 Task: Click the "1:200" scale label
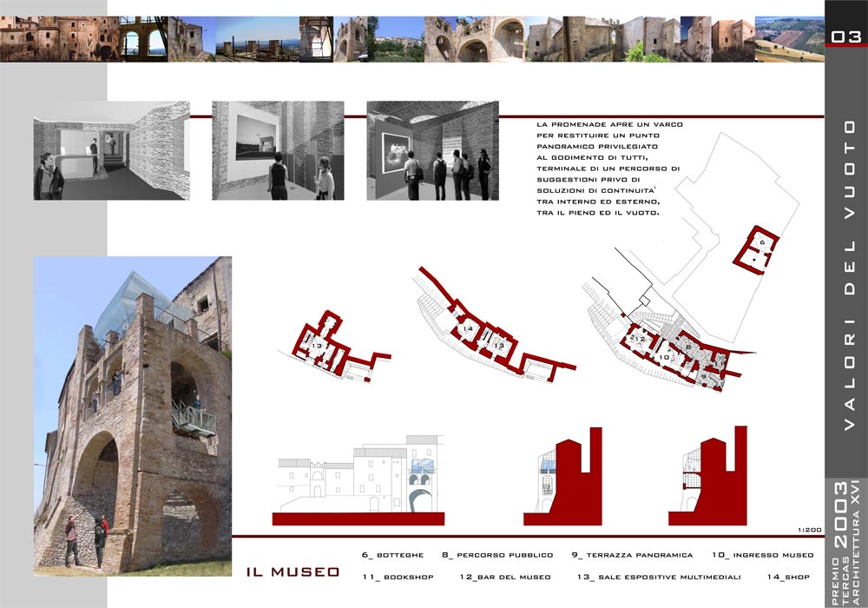pyautogui.click(x=807, y=528)
